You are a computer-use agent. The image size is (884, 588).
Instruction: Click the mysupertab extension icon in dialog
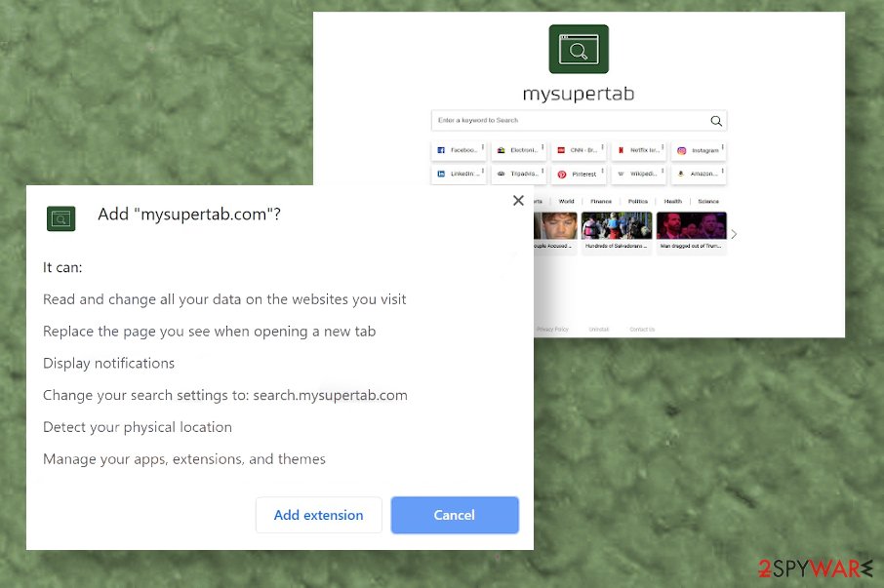click(60, 218)
